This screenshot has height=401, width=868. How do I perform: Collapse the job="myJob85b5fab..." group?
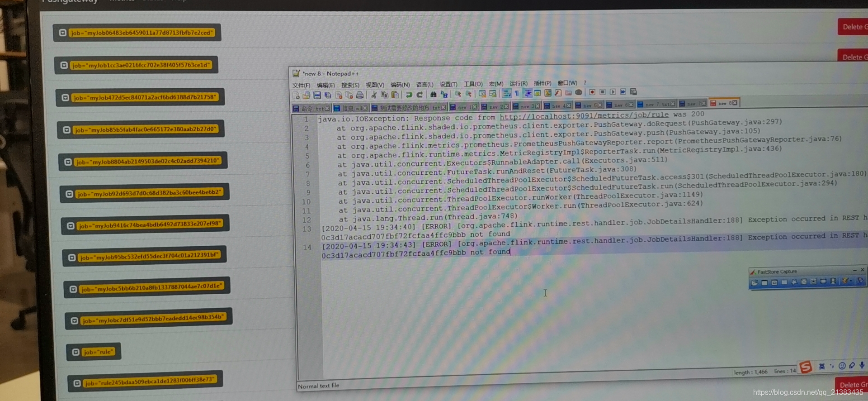(x=66, y=130)
